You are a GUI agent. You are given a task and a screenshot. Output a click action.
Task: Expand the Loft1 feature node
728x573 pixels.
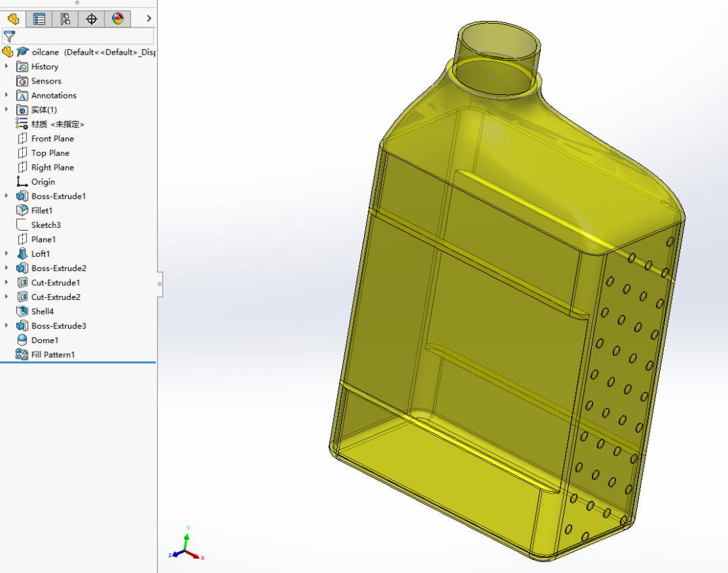click(x=7, y=253)
